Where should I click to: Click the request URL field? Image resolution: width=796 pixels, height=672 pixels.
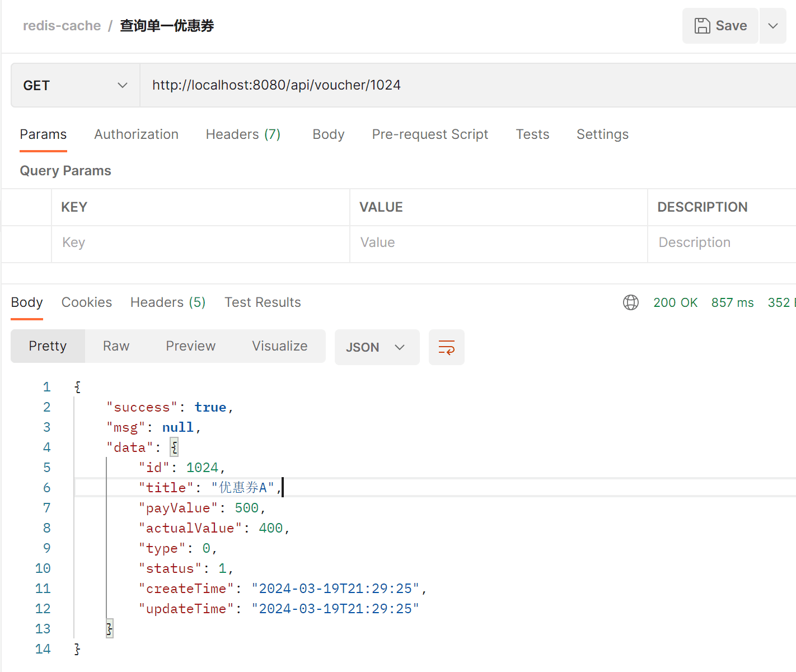[x=468, y=85]
